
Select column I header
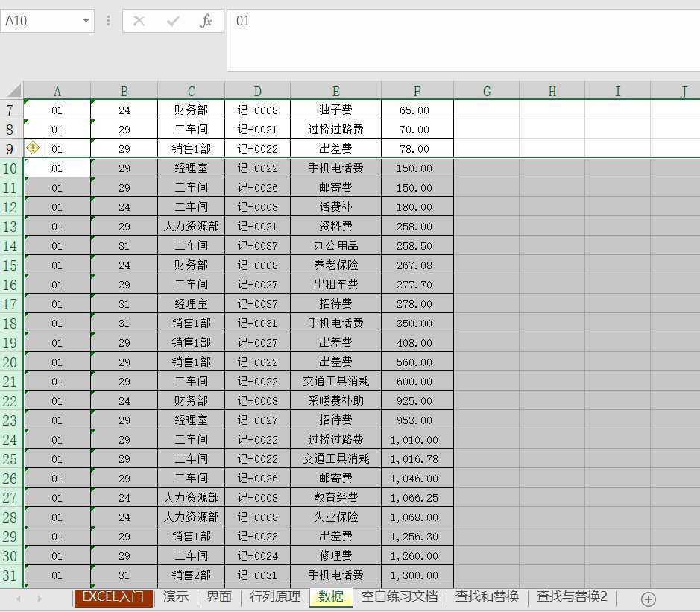[x=618, y=91]
